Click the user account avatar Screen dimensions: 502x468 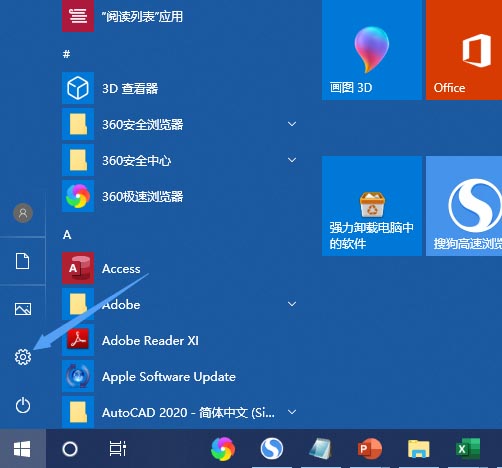(23, 213)
